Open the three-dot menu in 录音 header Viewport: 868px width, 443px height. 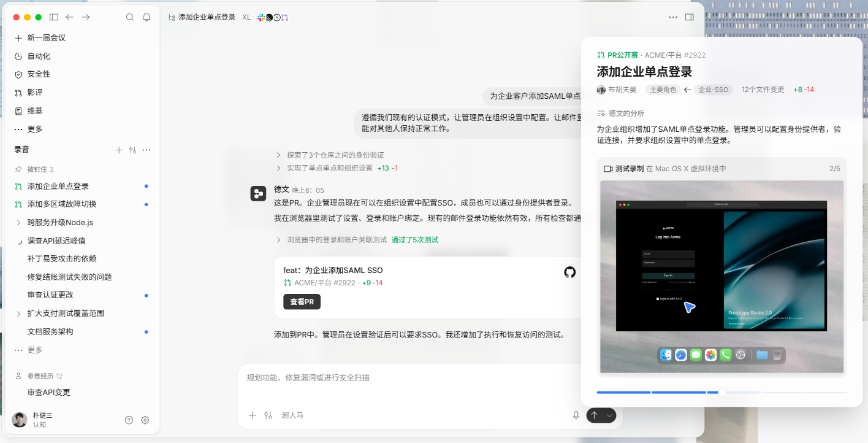tap(147, 150)
